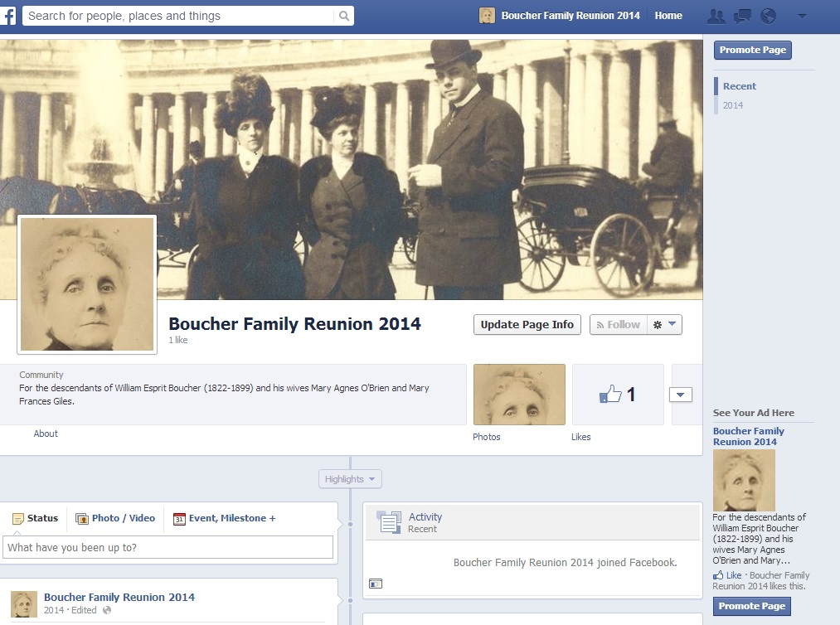Click the Status composer icon

pos(17,518)
